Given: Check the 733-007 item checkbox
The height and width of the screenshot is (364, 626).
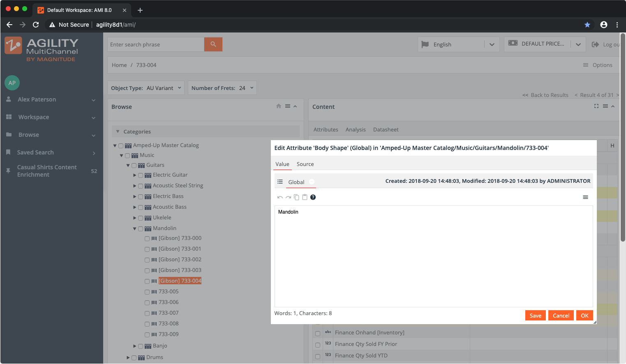Looking at the screenshot, I should point(147,313).
